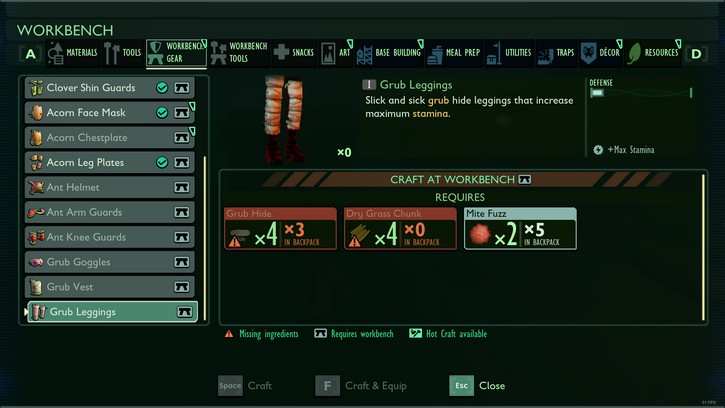
Task: Click the Traps category icon
Action: 546,55
